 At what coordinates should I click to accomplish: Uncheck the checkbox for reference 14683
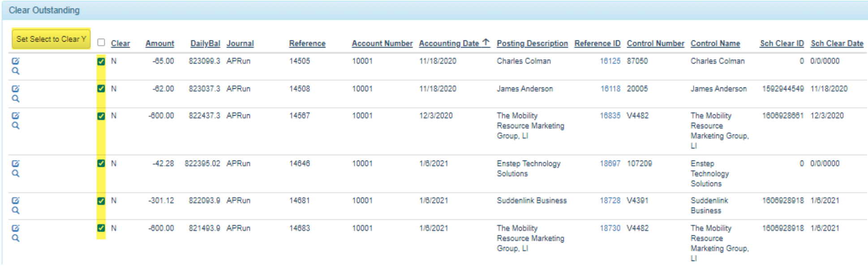point(101,228)
